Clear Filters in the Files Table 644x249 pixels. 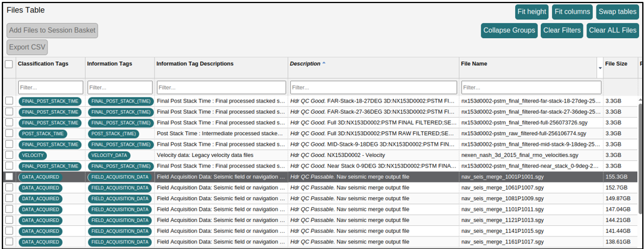tap(562, 31)
